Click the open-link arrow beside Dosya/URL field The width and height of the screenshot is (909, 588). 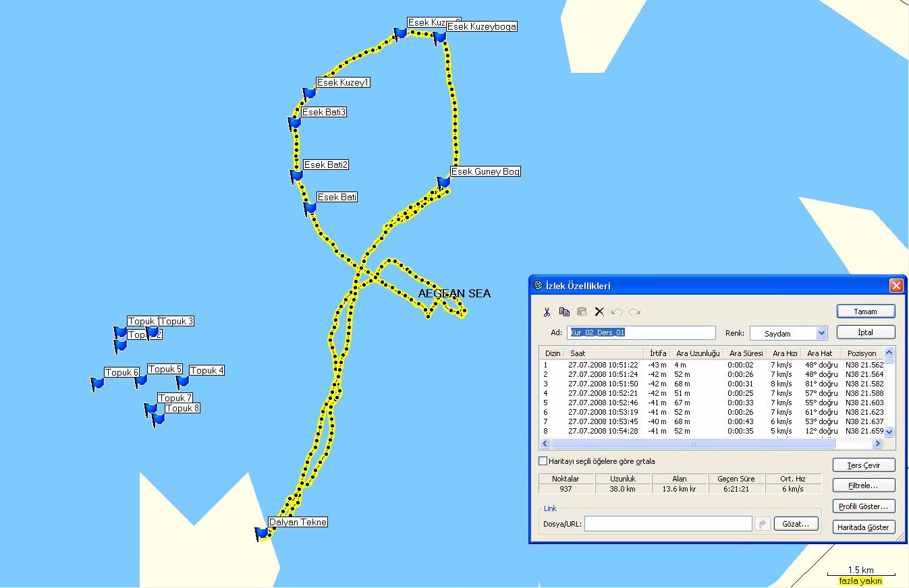763,524
